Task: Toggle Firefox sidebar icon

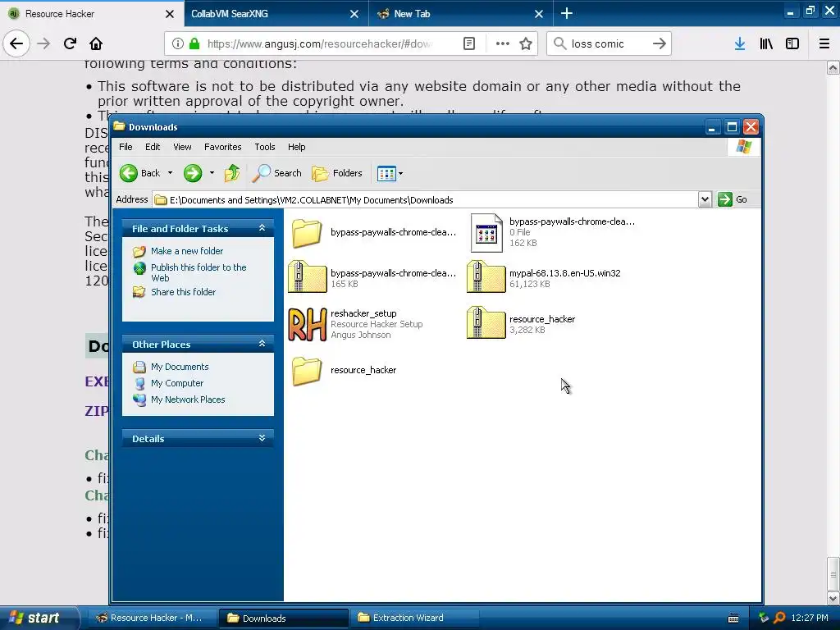Action: point(792,43)
